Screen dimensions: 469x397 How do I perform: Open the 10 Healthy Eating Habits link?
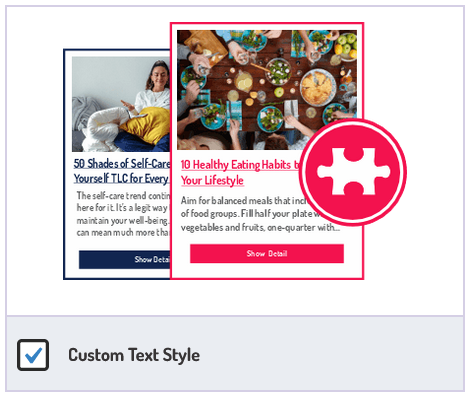pos(240,165)
